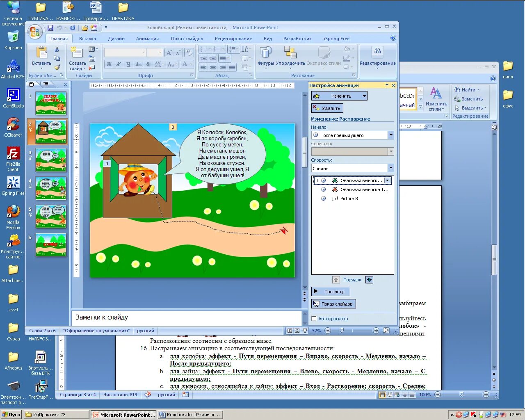This screenshot has width=525, height=420.
Task: Click the Shapes (Фигуры) icon
Action: point(266,52)
